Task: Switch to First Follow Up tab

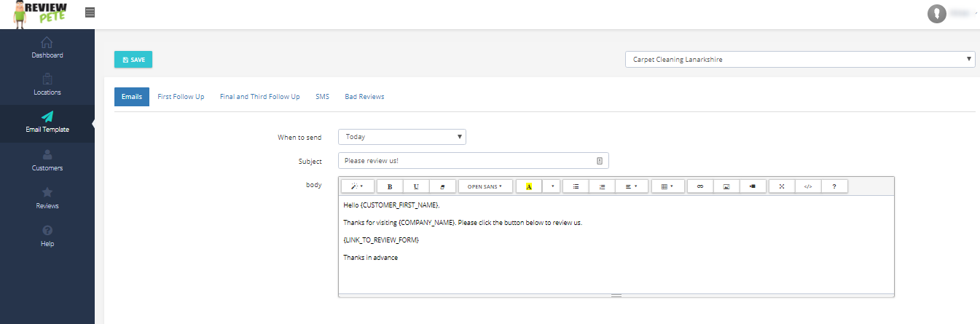Action: [181, 97]
